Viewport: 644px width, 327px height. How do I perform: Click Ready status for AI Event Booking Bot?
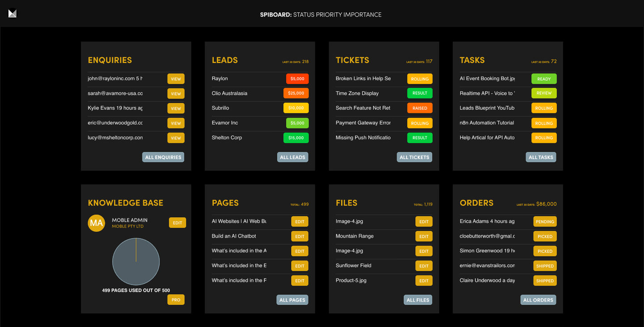pos(544,79)
